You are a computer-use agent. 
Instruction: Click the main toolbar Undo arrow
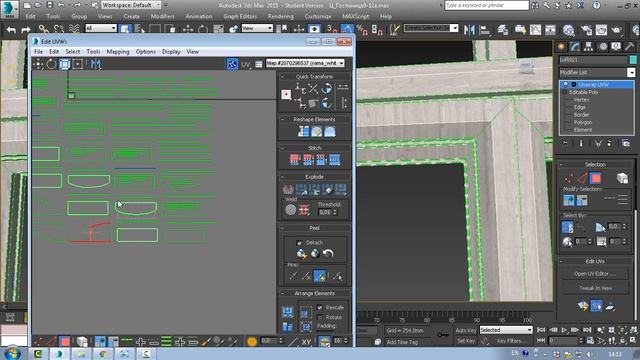(x=11, y=29)
